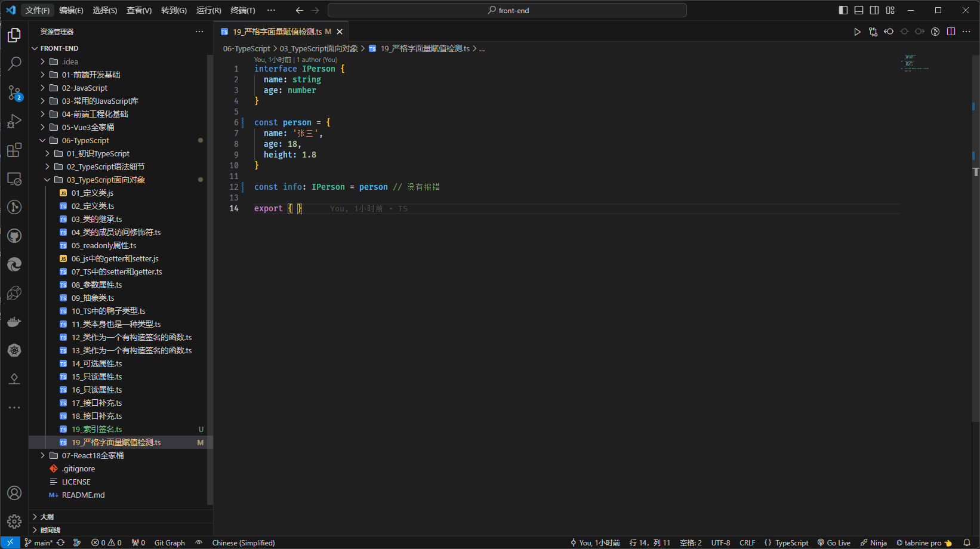Open the Docker panel icon
The height and width of the screenshot is (549, 980).
click(x=14, y=322)
